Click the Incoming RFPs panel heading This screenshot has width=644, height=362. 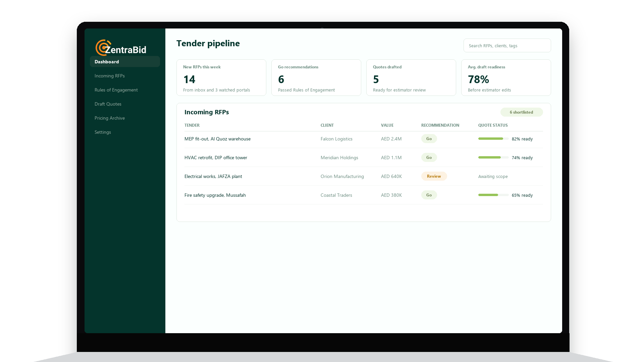coord(207,112)
